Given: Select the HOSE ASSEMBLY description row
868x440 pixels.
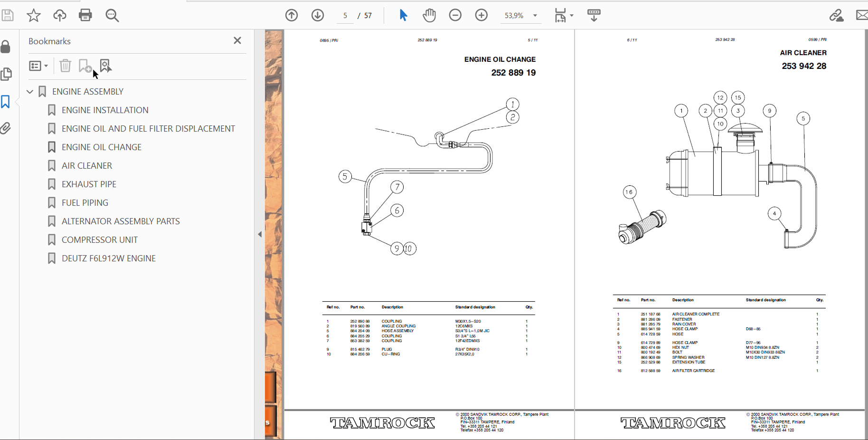Looking at the screenshot, I should (397, 331).
